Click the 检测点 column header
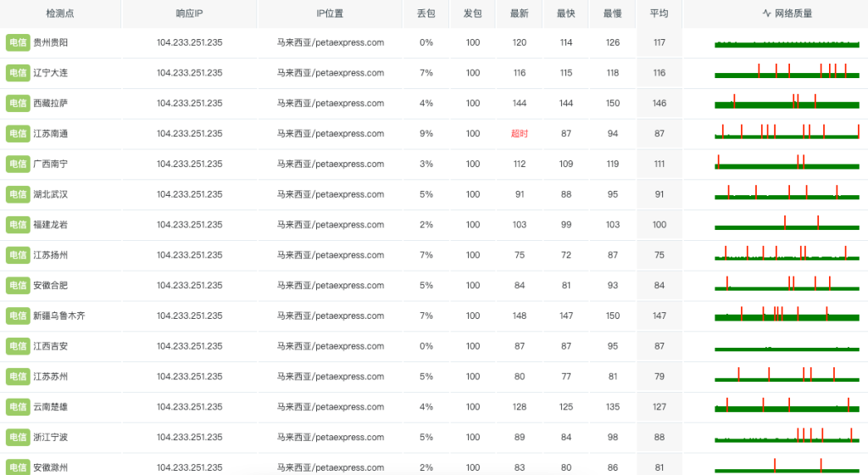The image size is (868, 475). (59, 14)
